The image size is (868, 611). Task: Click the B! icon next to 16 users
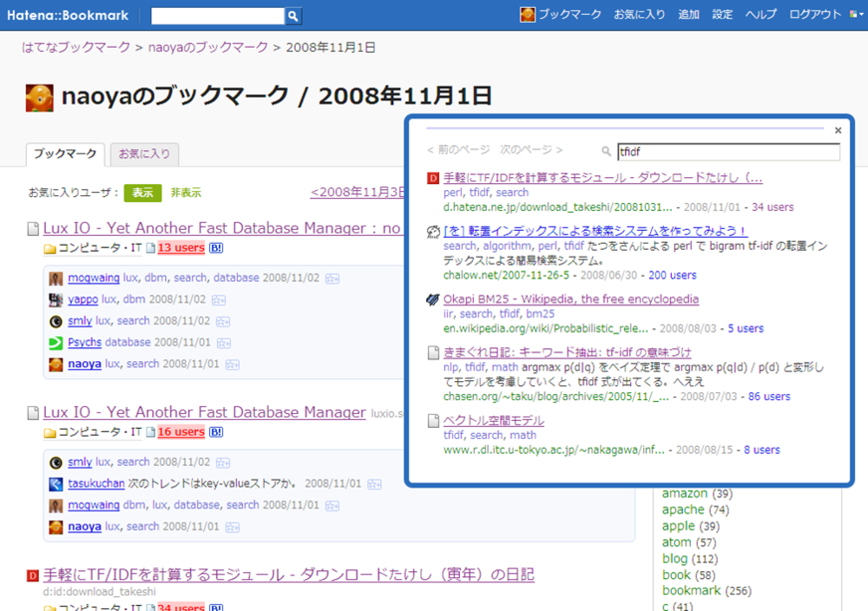coord(216,431)
